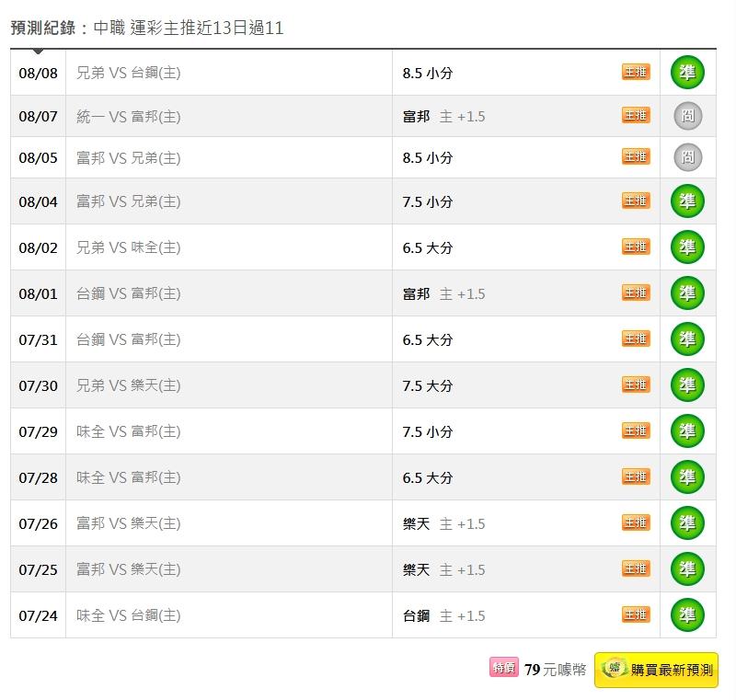
Task: Click the 6.5 大分 prediction on 08/02
Action: click(x=428, y=247)
